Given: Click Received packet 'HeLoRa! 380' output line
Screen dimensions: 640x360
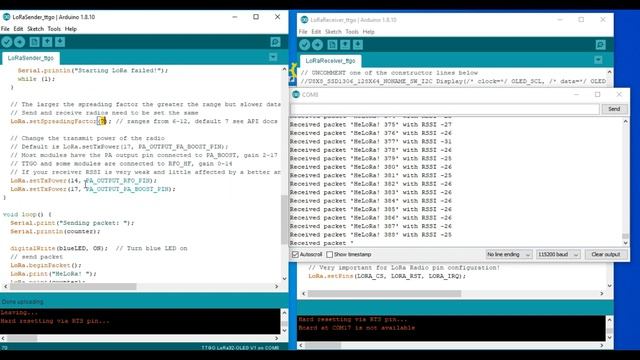Looking at the screenshot, I should pyautogui.click(x=371, y=167).
